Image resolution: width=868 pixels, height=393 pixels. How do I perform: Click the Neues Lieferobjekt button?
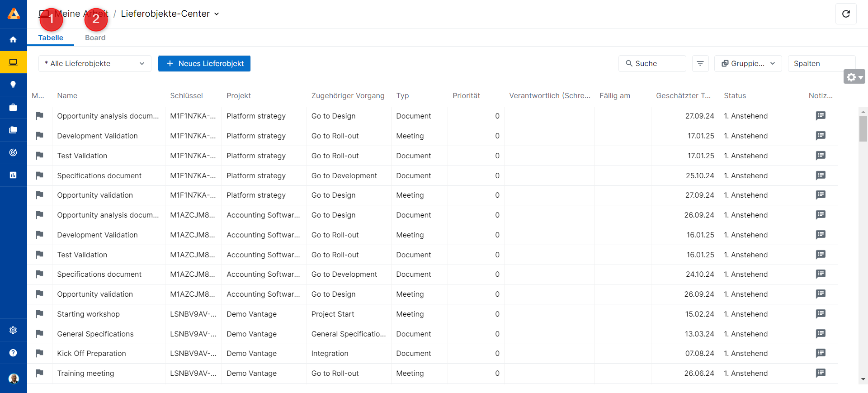(x=204, y=64)
